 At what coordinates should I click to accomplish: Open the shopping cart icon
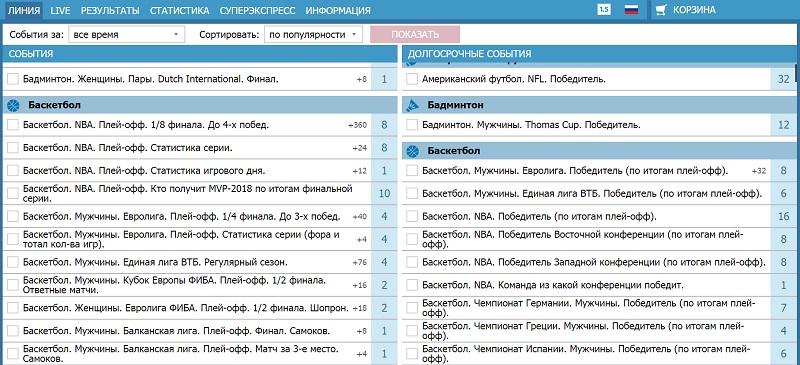pos(661,10)
